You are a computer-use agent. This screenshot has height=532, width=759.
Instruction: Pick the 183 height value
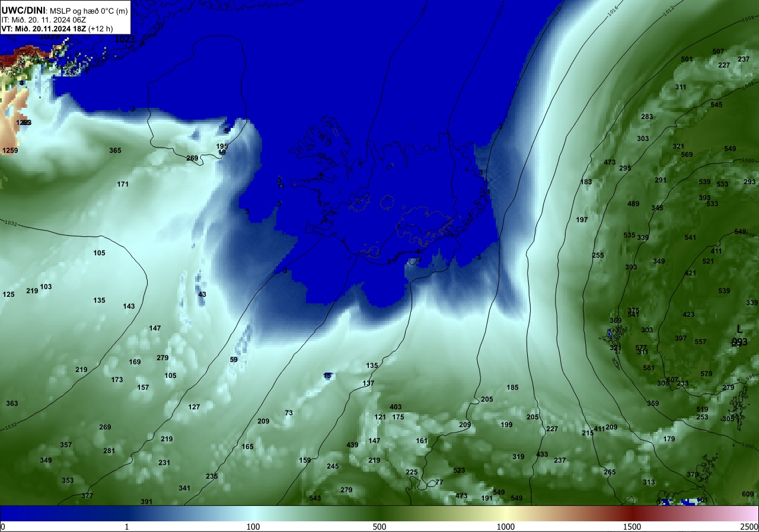(586, 182)
